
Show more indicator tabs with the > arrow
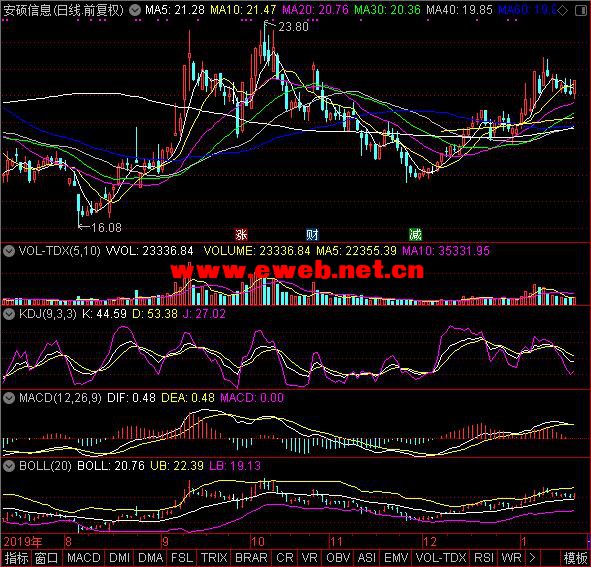click(532, 558)
